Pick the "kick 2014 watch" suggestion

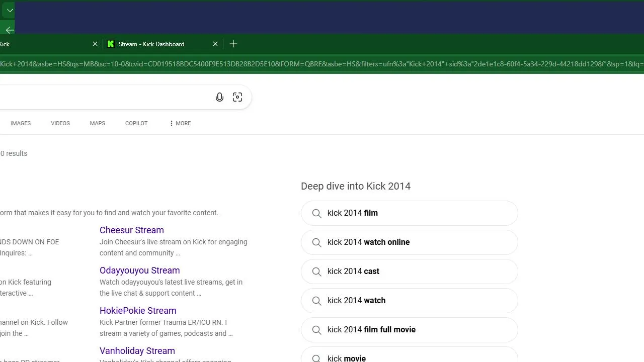(410, 301)
